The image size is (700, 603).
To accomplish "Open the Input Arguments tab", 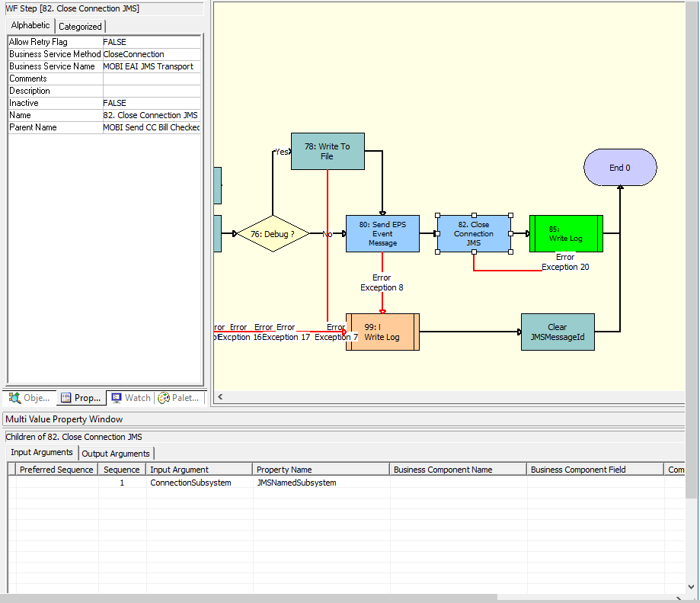I will pyautogui.click(x=42, y=453).
